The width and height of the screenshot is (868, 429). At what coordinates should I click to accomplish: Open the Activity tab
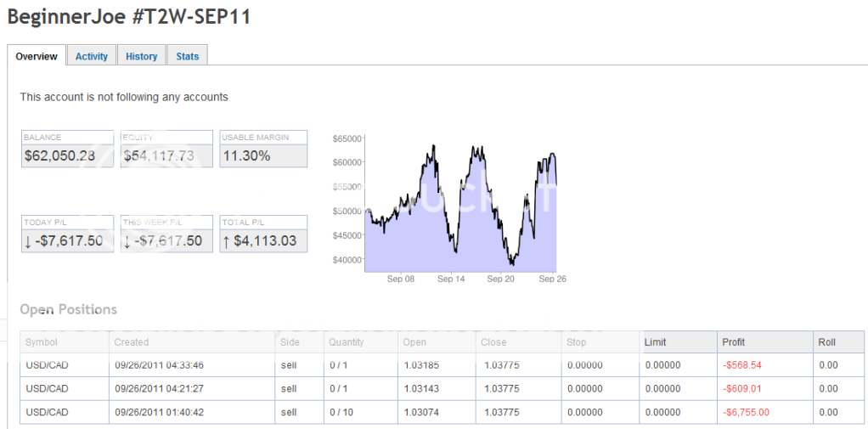[92, 56]
